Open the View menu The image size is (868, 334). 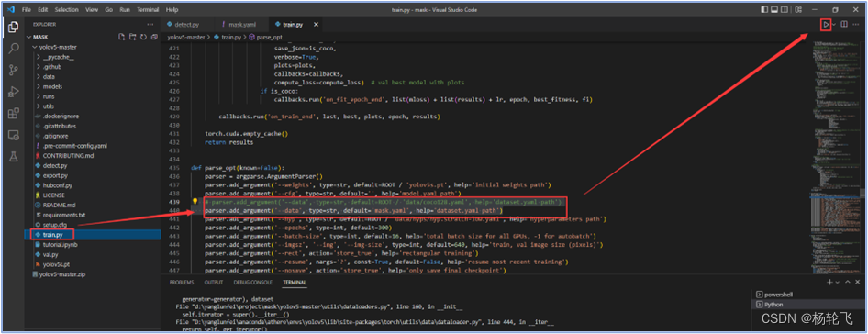[x=92, y=10]
